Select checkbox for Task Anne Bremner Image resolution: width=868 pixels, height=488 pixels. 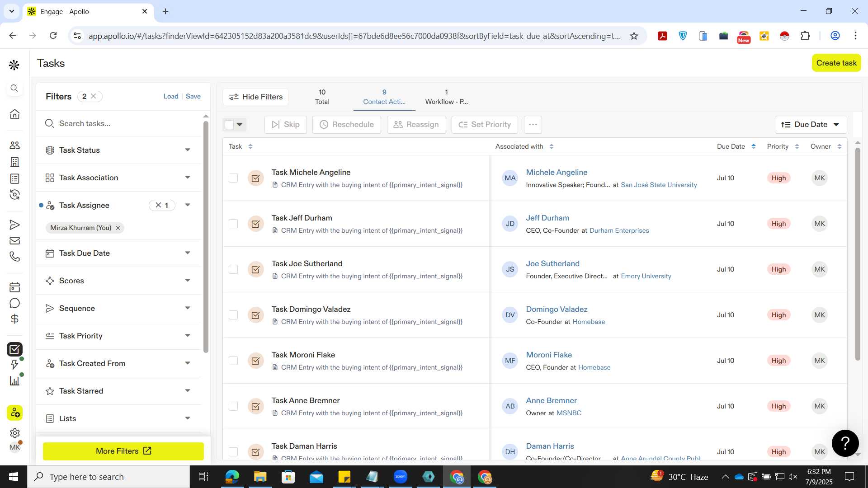click(x=233, y=406)
